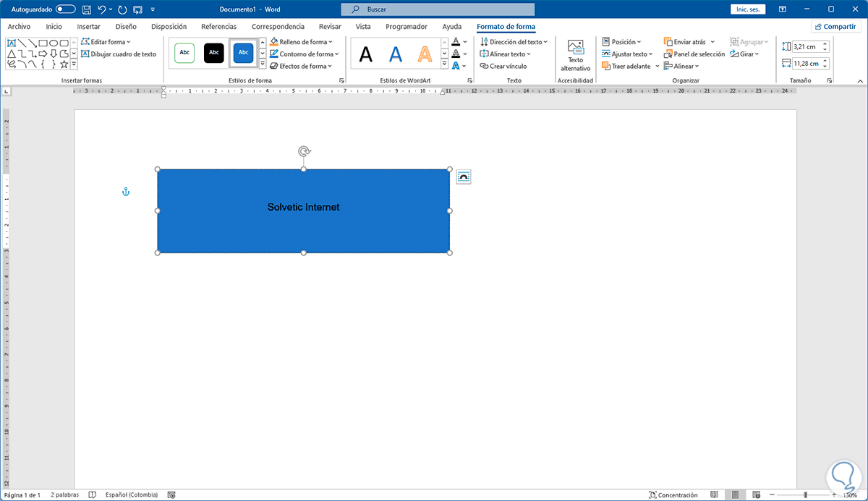Viewport: 868px width, 501px height.
Task: Click the anchor icon left of the shape
Action: click(x=125, y=192)
